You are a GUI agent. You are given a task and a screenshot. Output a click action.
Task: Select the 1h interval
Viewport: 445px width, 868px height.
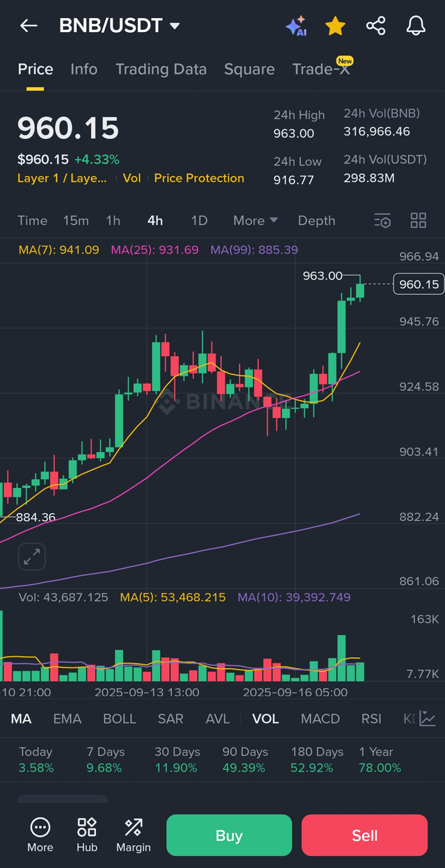[113, 220]
